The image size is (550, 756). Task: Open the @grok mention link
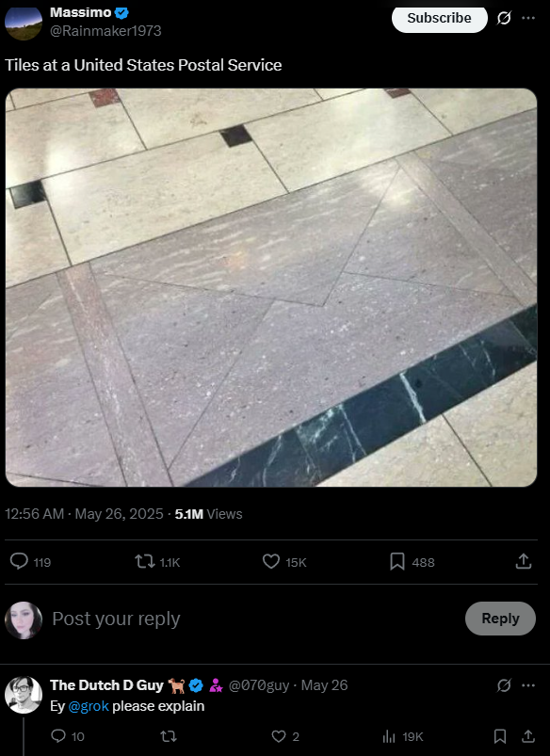(89, 706)
